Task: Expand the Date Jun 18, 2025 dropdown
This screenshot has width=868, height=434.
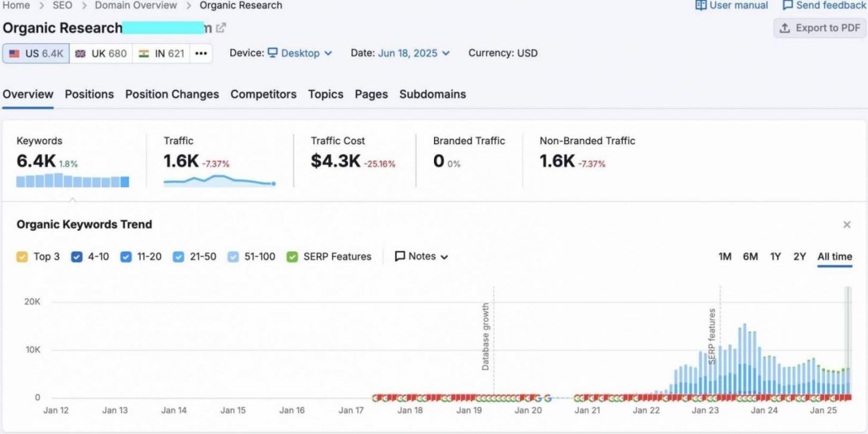Action: (x=414, y=53)
